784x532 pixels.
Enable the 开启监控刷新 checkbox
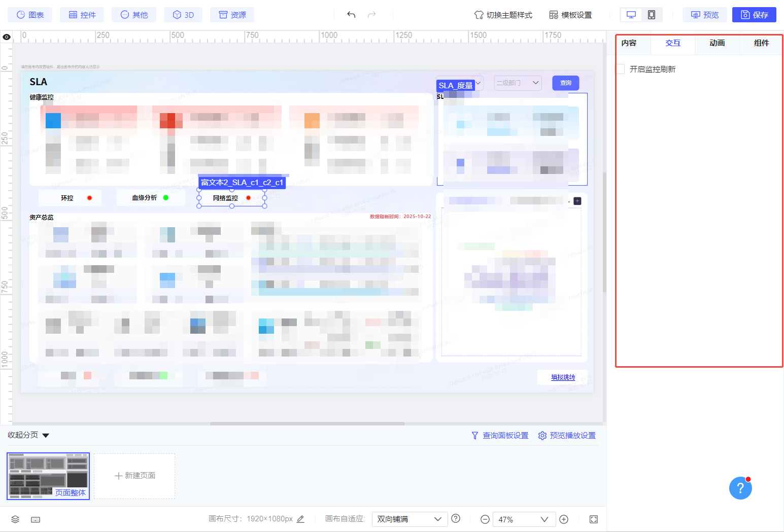pos(621,69)
